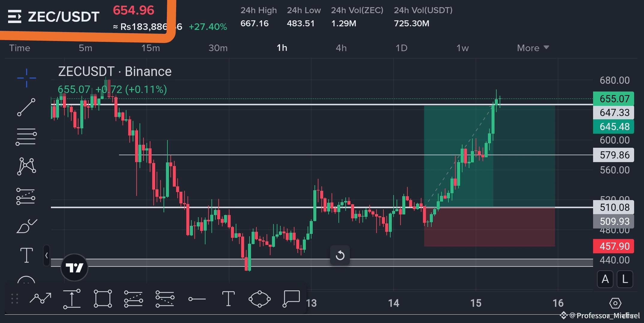The height and width of the screenshot is (323, 644).
Task: Select the 1h timeframe tab
Action: pos(282,48)
